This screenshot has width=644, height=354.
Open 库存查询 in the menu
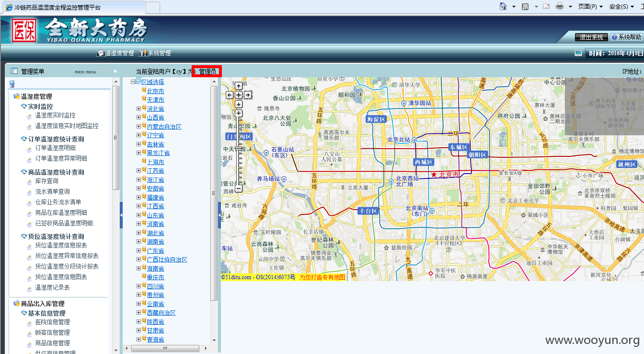tap(46, 181)
